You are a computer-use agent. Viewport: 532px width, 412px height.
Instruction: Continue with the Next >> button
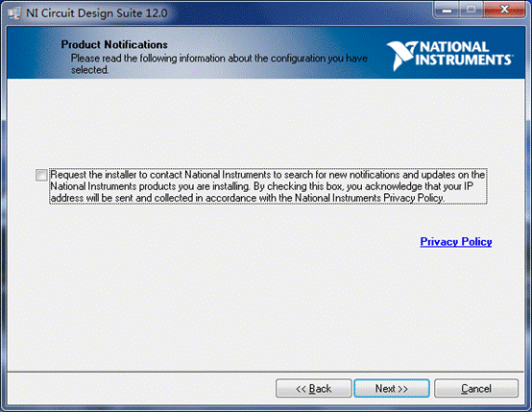pyautogui.click(x=392, y=388)
